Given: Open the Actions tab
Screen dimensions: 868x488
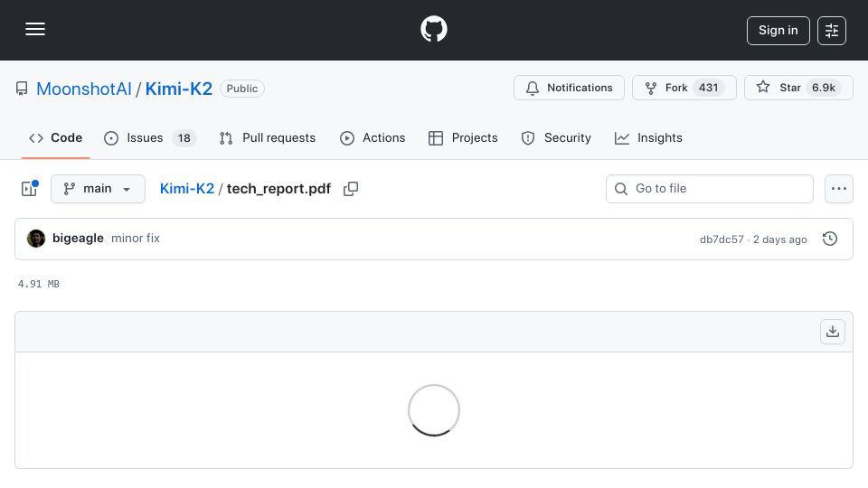Looking at the screenshot, I should point(373,137).
